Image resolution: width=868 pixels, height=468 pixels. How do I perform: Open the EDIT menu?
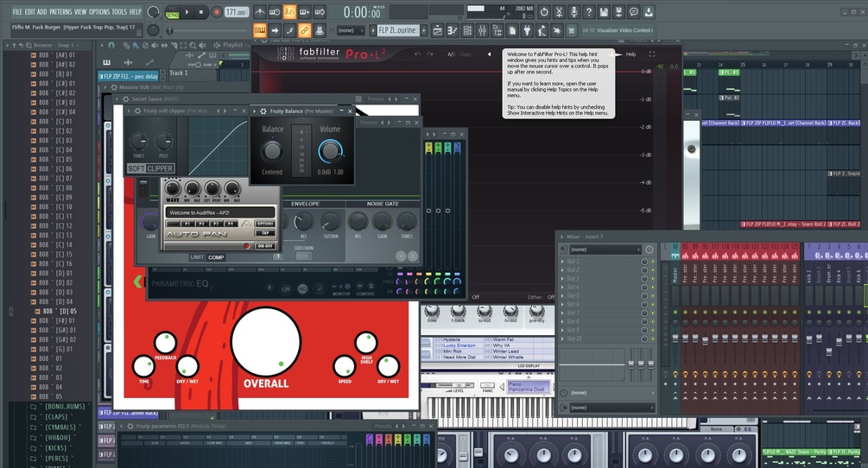coord(30,11)
